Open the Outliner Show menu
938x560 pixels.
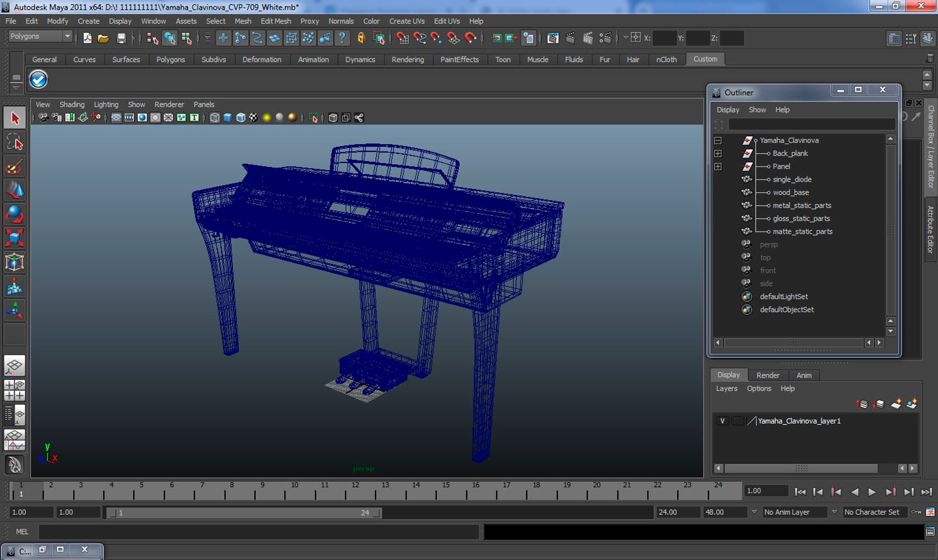point(757,110)
